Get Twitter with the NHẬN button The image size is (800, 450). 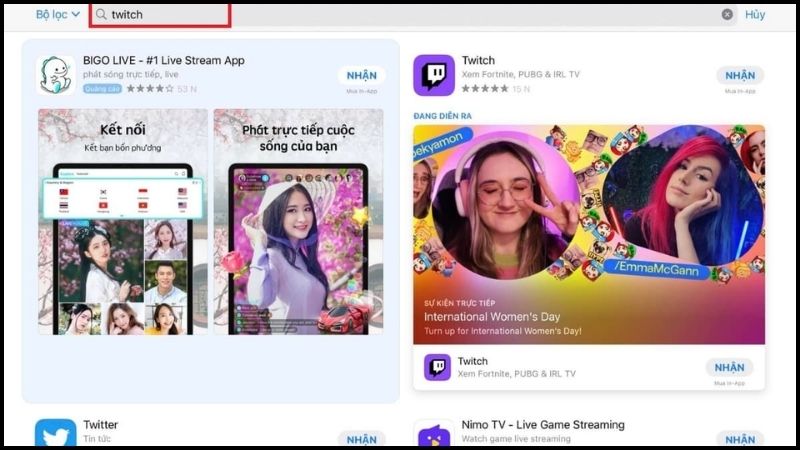[361, 439]
